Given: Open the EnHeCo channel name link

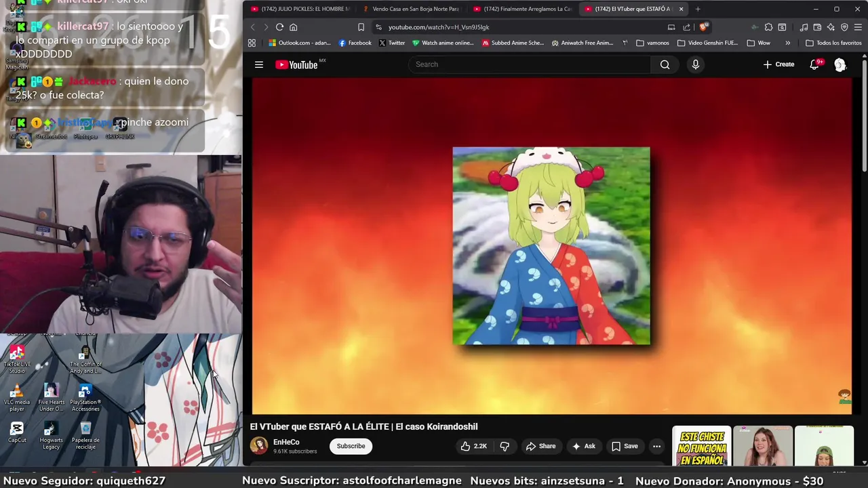Looking at the screenshot, I should pos(286,442).
